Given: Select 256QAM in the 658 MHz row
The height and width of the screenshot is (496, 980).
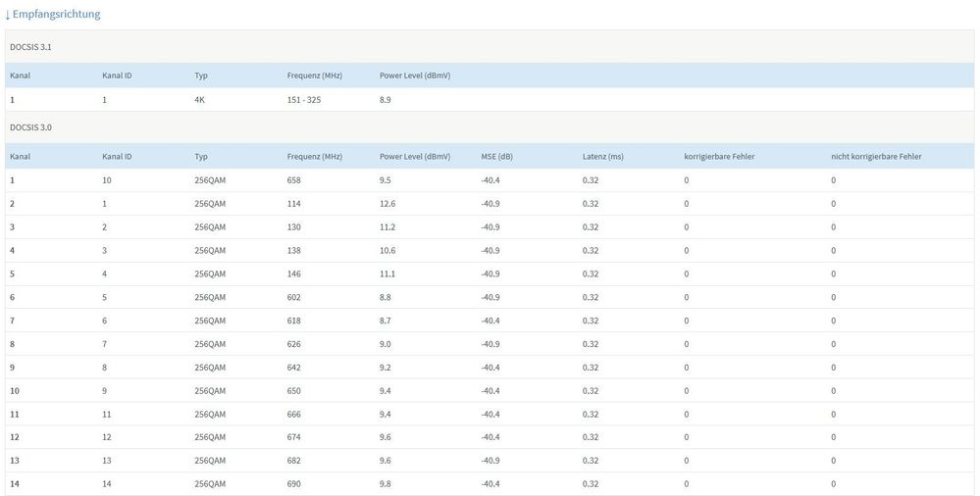Looking at the screenshot, I should [210, 180].
